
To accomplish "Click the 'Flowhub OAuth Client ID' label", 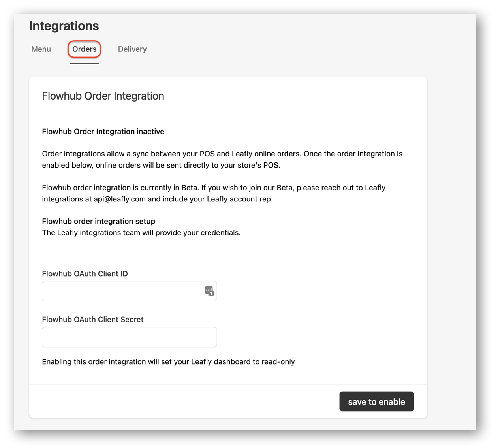I will [x=85, y=274].
